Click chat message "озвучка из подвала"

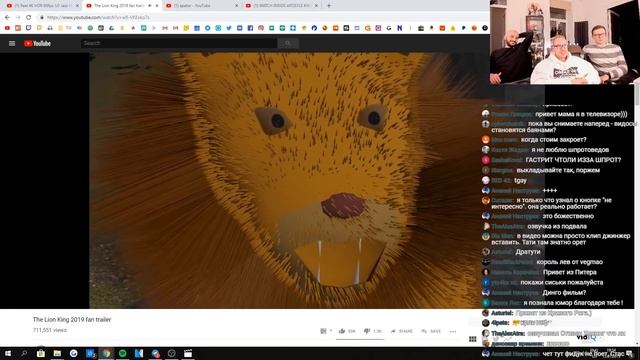click(557, 226)
